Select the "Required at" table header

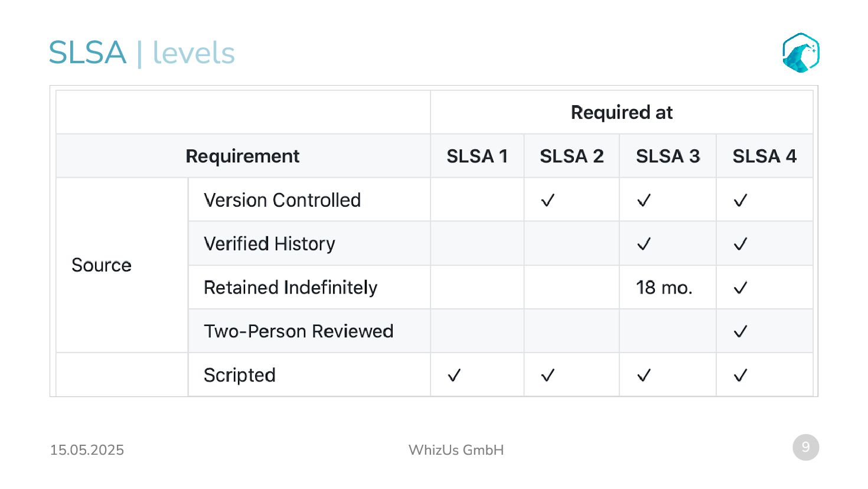[x=621, y=112]
